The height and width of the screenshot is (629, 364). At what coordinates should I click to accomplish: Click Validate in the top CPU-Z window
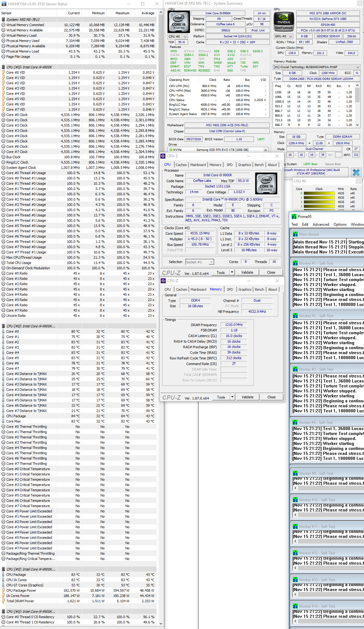point(247,272)
